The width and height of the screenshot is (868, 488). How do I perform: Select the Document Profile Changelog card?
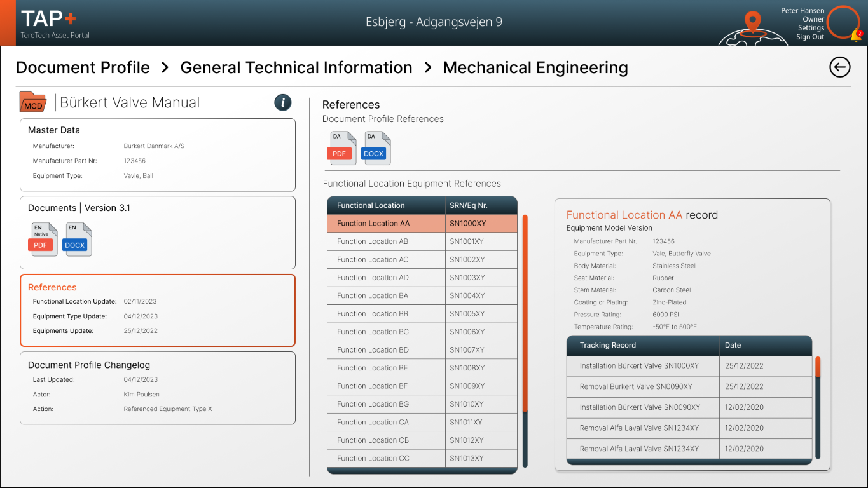click(158, 388)
